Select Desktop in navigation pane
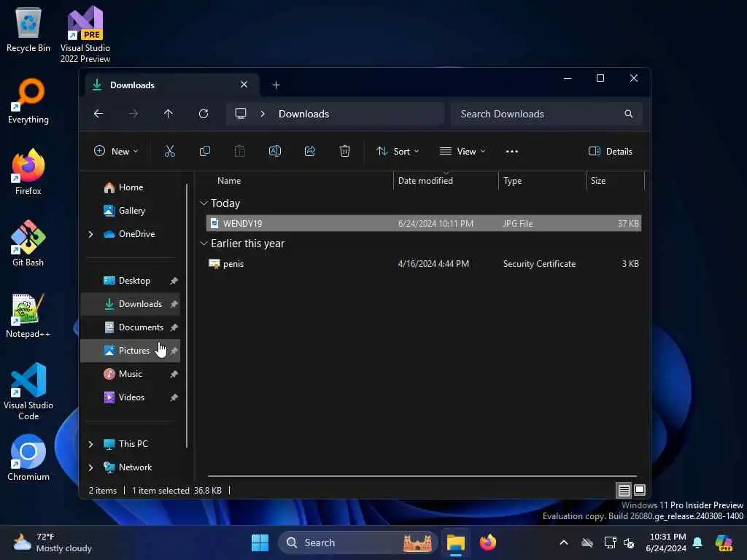The height and width of the screenshot is (560, 747). [x=131, y=281]
